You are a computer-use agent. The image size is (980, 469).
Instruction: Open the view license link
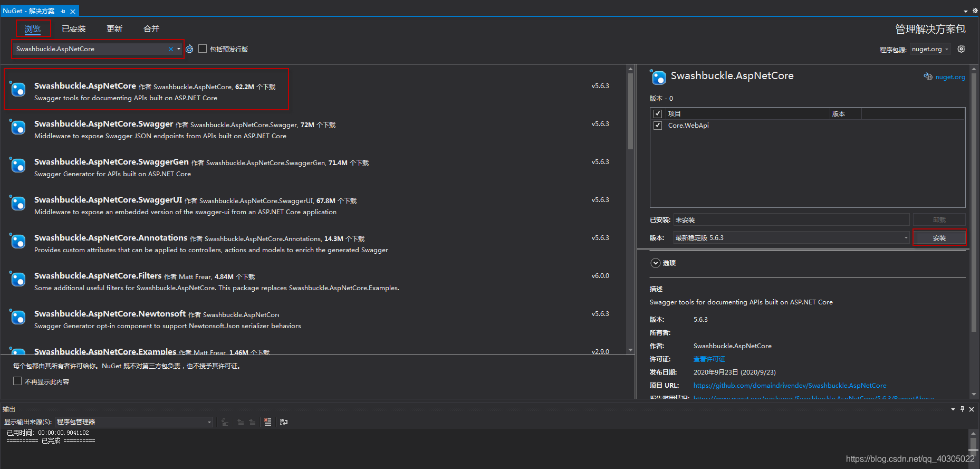[709, 359]
